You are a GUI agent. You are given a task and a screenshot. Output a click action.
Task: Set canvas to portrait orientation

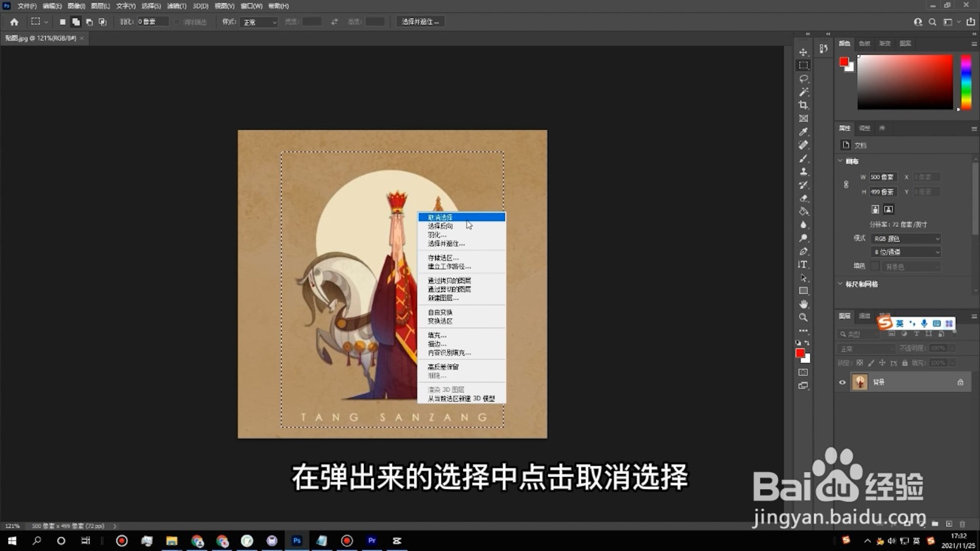pyautogui.click(x=875, y=209)
